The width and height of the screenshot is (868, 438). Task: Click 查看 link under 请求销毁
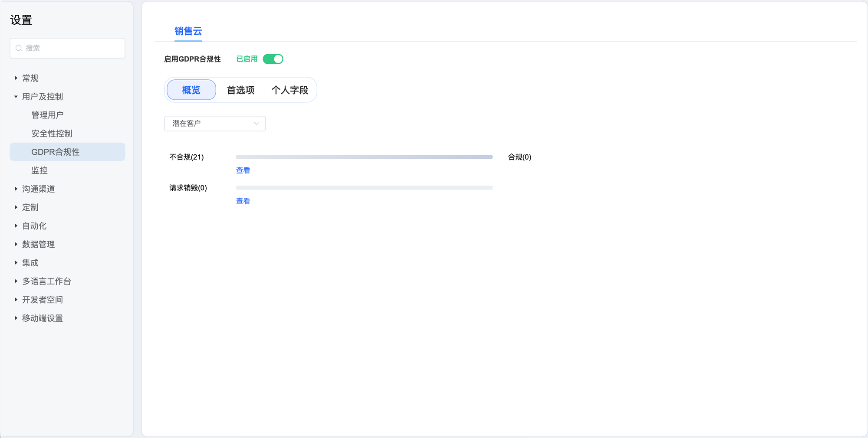click(243, 201)
